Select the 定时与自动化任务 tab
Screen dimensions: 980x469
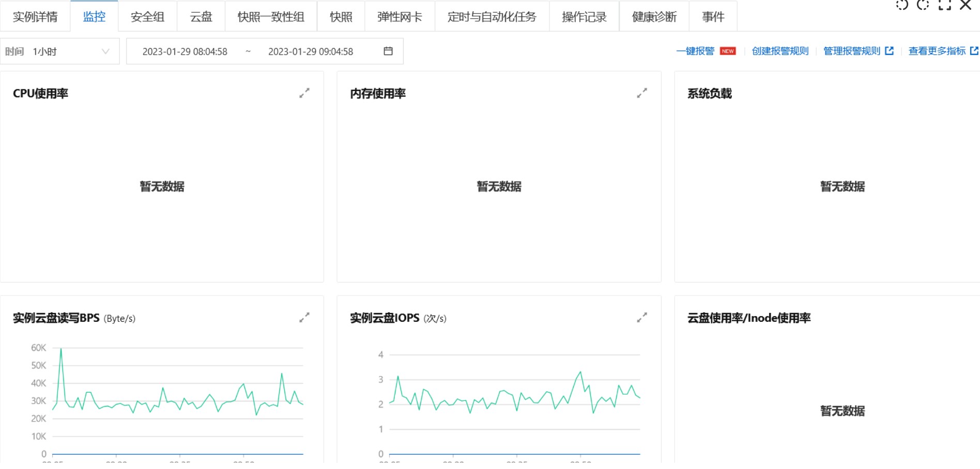[492, 17]
